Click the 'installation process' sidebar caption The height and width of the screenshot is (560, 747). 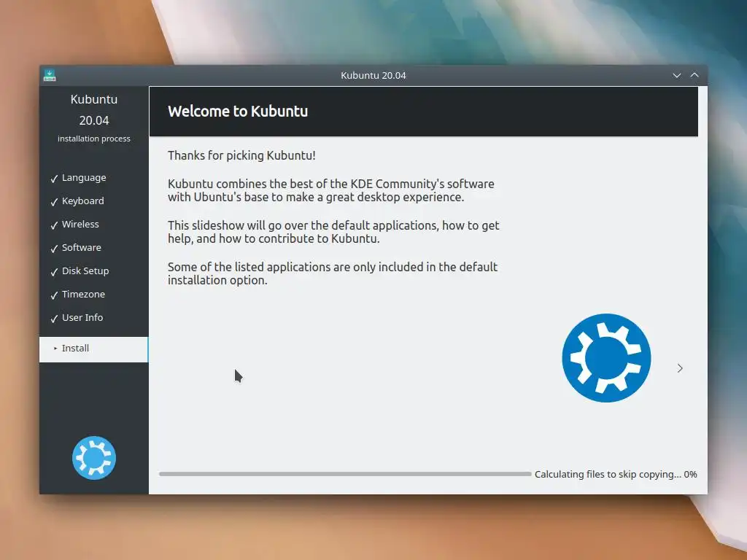pyautogui.click(x=94, y=139)
